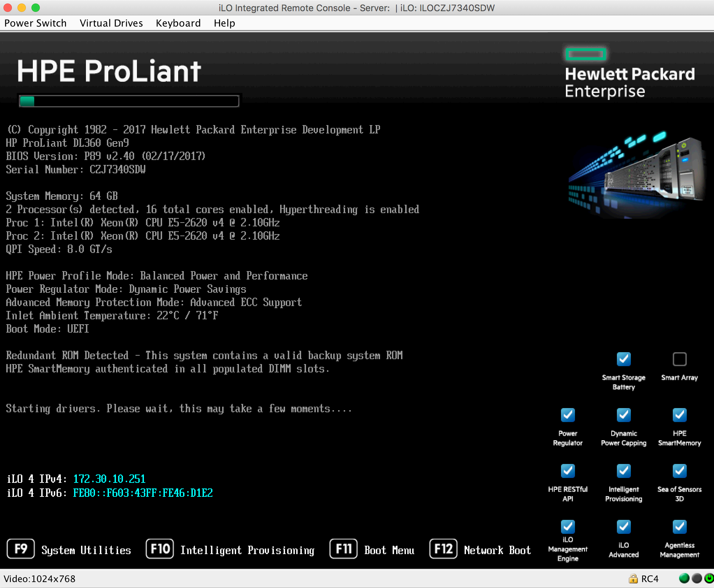Click the green power status icon
Screen dimensions: 714x588
(x=709, y=579)
